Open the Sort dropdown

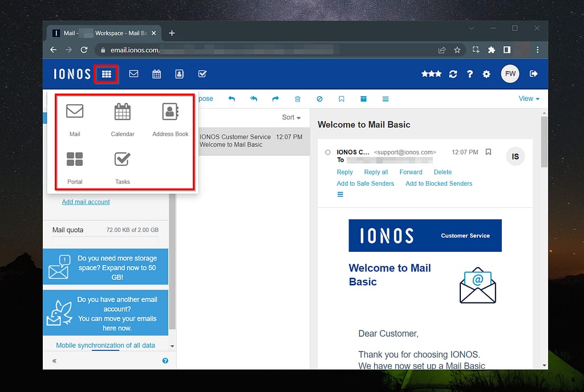pos(291,117)
